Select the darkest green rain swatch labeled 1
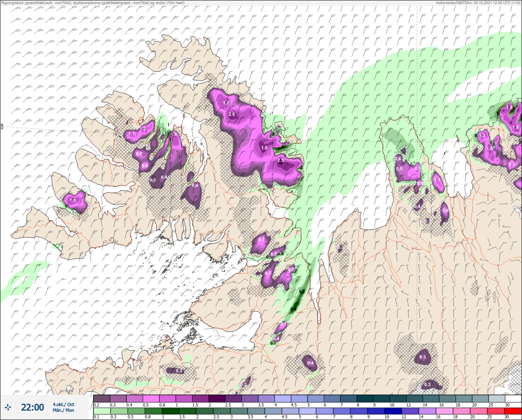This screenshot has width=522, height=420. coord(170,411)
